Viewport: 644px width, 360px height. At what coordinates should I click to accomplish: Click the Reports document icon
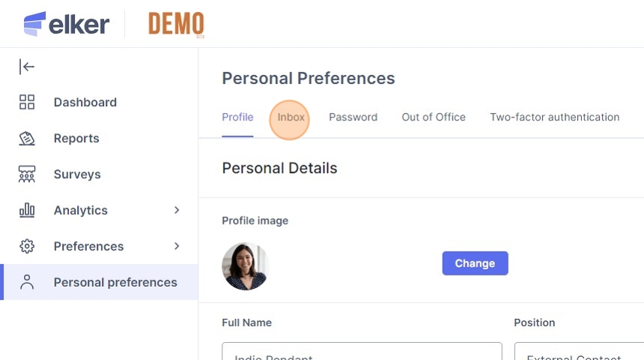coord(27,138)
